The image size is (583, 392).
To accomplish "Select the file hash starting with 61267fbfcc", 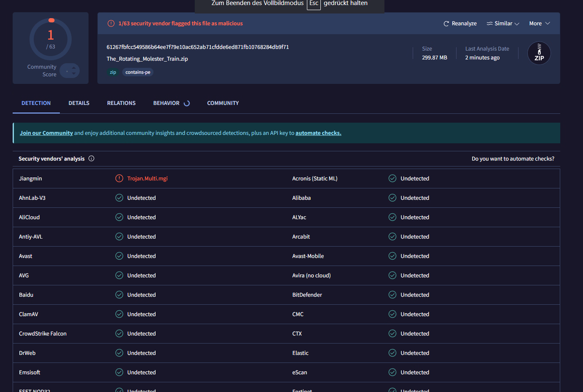I will pos(198,47).
